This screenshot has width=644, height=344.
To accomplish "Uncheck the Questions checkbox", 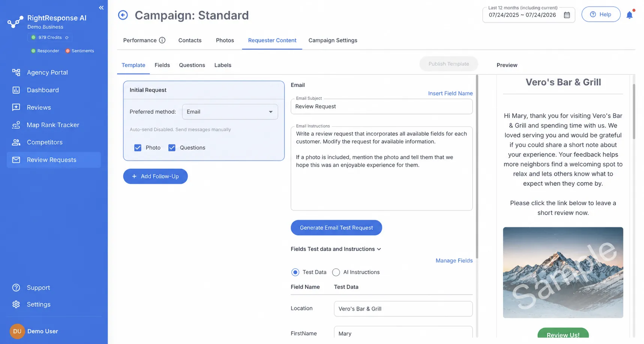I will (x=172, y=148).
